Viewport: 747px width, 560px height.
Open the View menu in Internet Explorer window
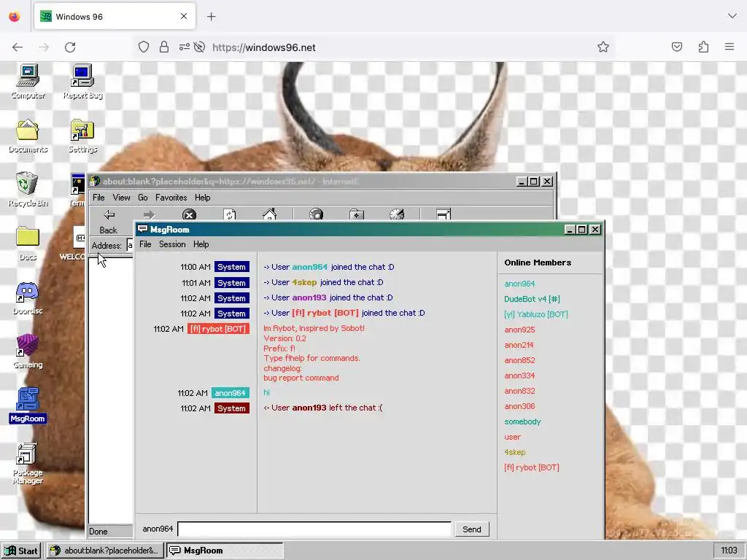[122, 198]
